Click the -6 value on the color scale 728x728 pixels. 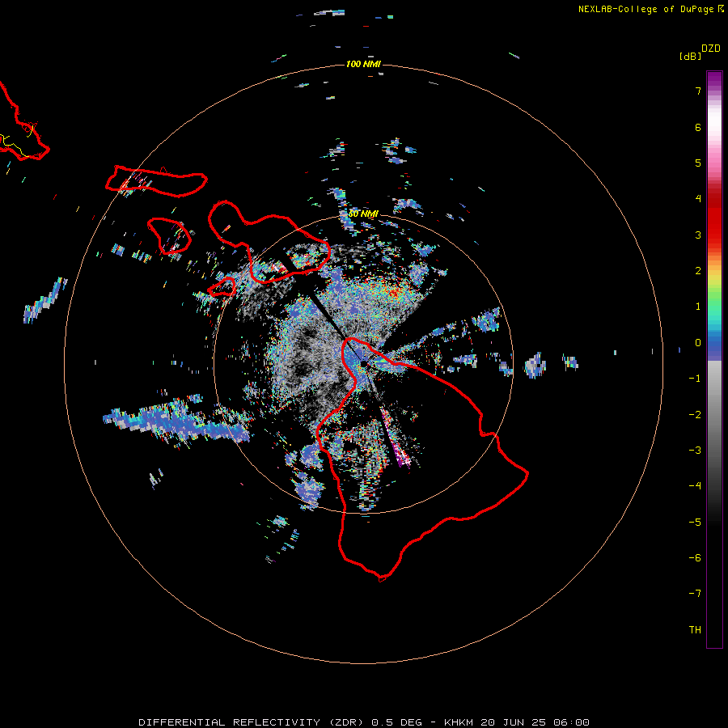[x=695, y=558]
